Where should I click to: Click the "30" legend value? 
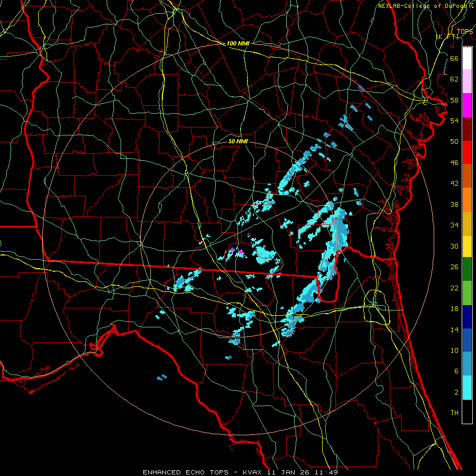(x=454, y=246)
